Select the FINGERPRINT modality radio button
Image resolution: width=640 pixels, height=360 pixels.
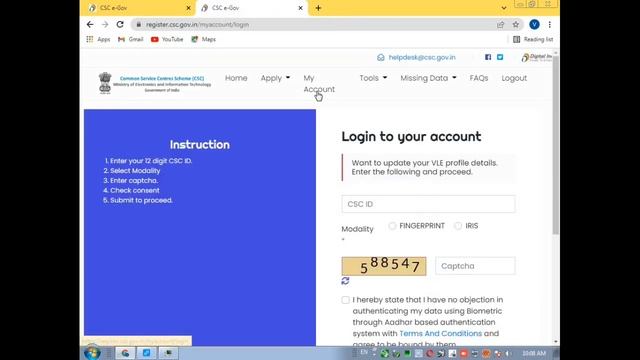tap(392, 226)
